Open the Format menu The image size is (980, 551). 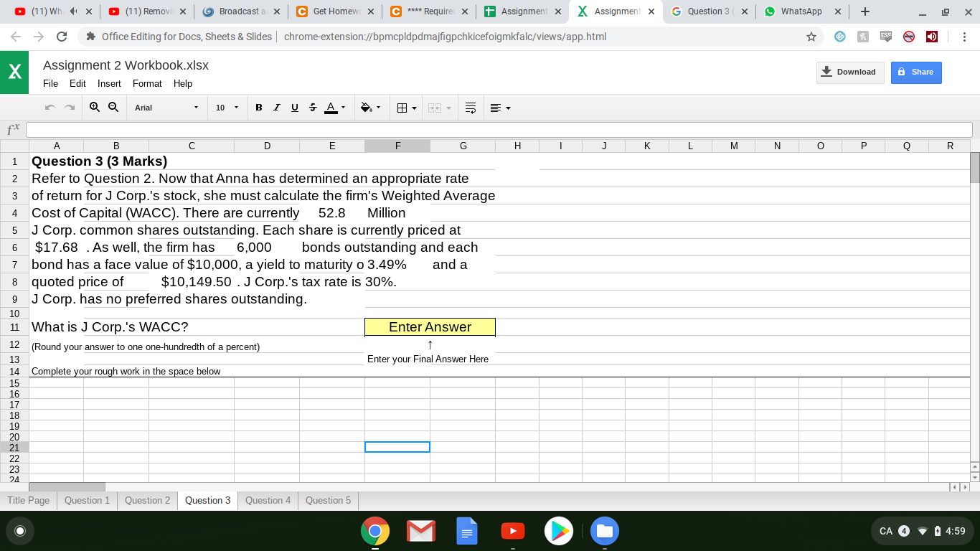(x=147, y=83)
